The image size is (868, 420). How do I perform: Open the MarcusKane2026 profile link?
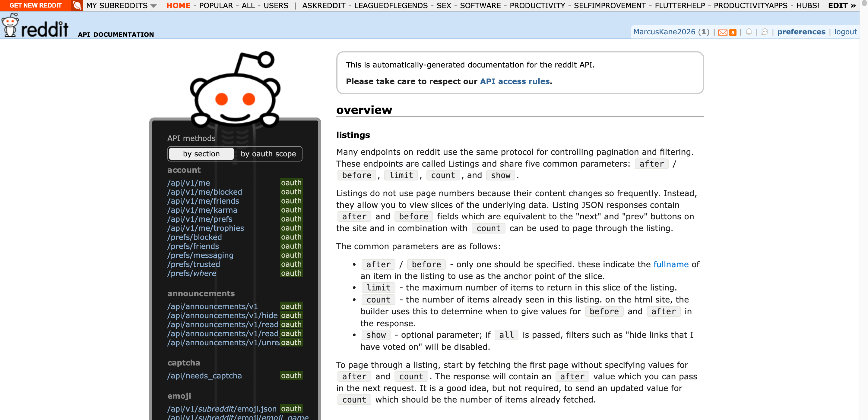pyautogui.click(x=664, y=32)
